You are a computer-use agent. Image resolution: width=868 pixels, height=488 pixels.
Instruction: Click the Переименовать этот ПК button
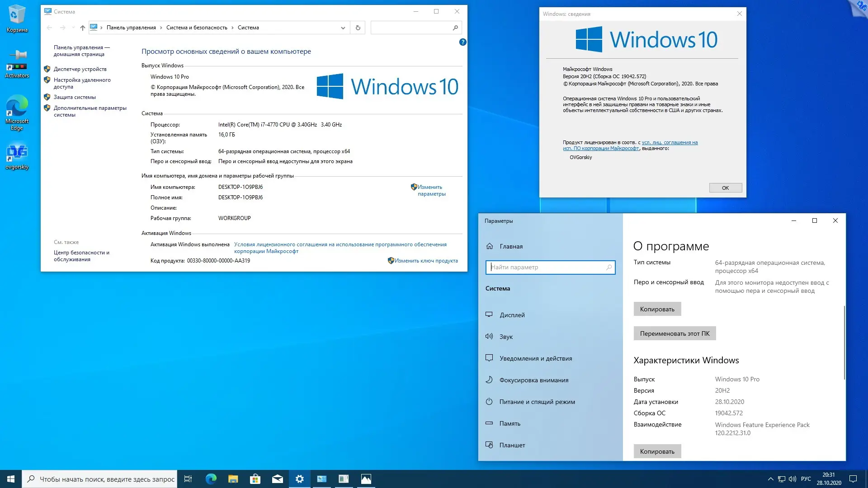(675, 333)
